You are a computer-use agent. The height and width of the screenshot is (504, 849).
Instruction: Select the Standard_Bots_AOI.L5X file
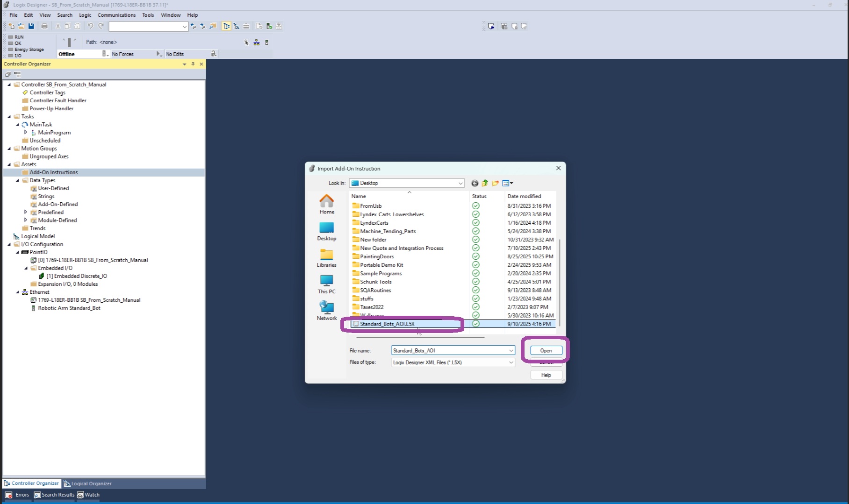(387, 324)
